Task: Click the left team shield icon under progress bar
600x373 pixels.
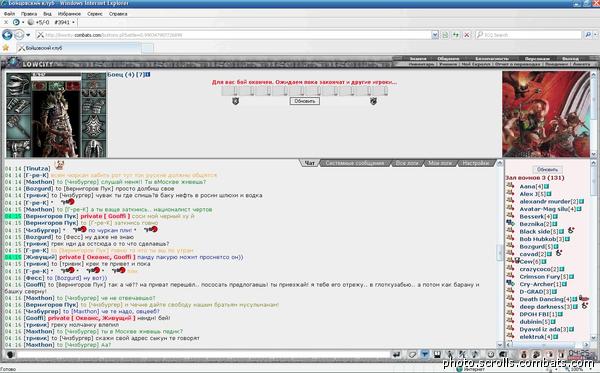Action: click(236, 101)
